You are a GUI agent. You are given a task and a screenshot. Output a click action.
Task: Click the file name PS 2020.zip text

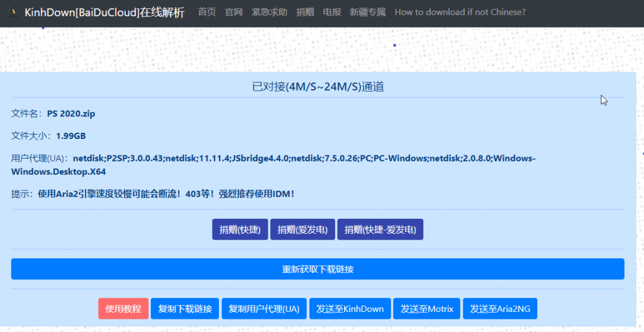(x=71, y=114)
